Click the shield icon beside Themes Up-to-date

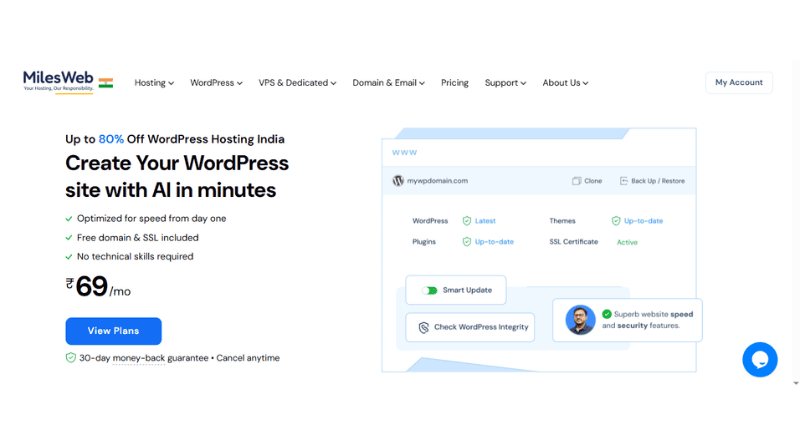click(616, 221)
